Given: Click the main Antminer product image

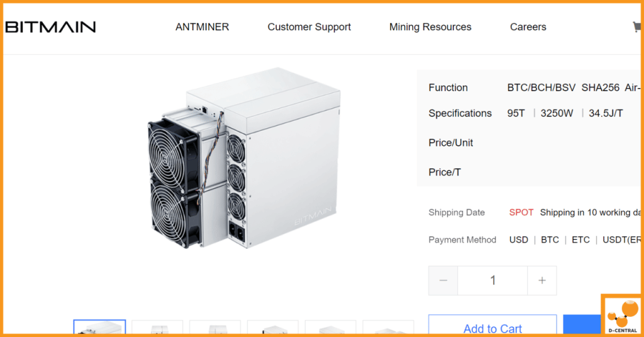Looking at the screenshot, I should coord(245,158).
